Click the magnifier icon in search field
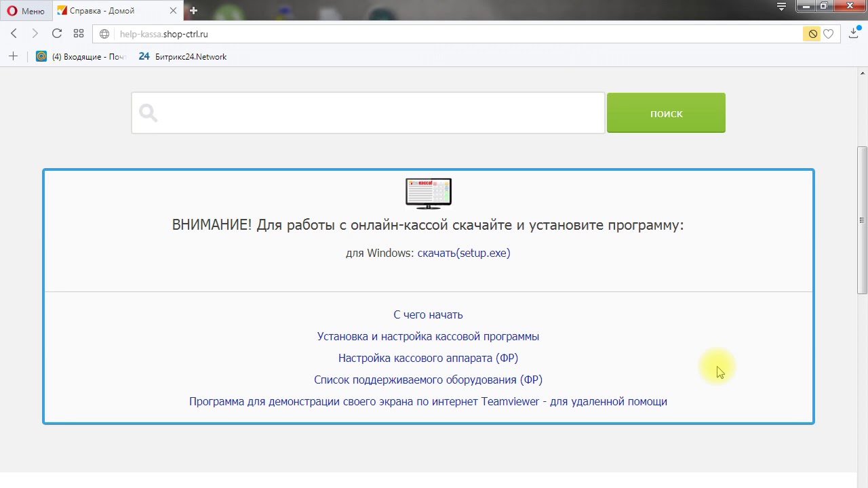868x488 pixels. tap(148, 113)
